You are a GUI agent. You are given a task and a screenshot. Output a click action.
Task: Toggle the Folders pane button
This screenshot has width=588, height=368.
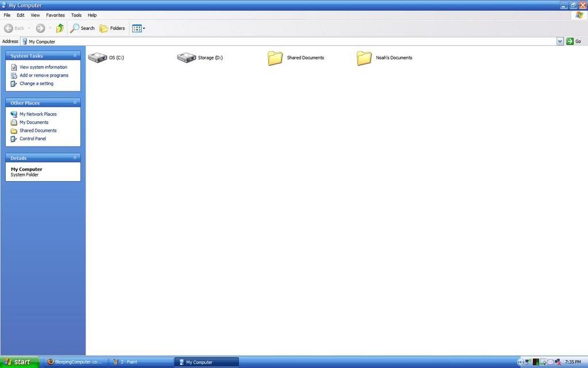point(112,28)
